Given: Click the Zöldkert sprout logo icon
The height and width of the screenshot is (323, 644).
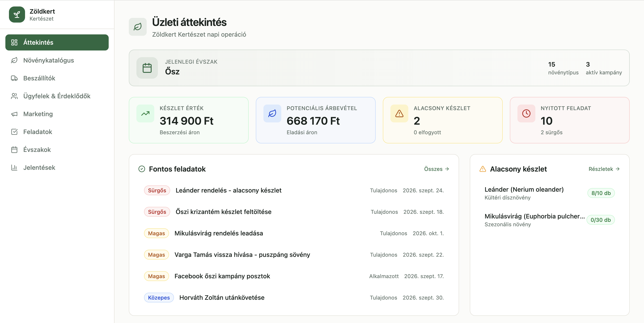Looking at the screenshot, I should click(17, 15).
